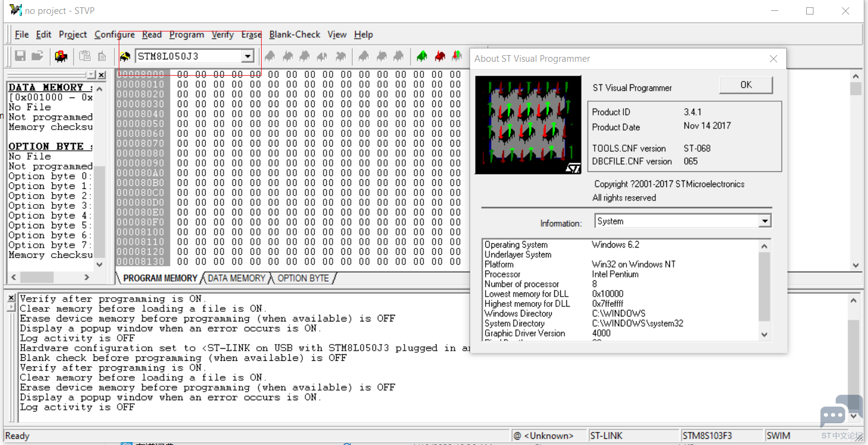
Task: Click the 'Hardware configuration set to' log line
Action: [x=245, y=348]
